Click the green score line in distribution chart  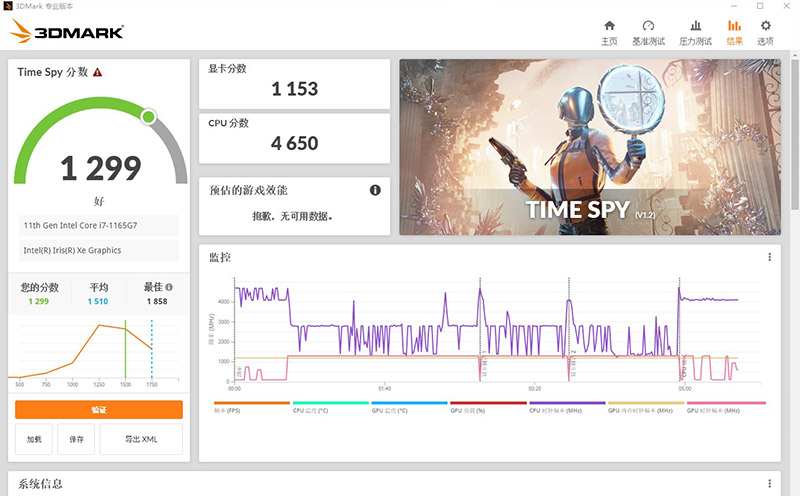click(126, 349)
